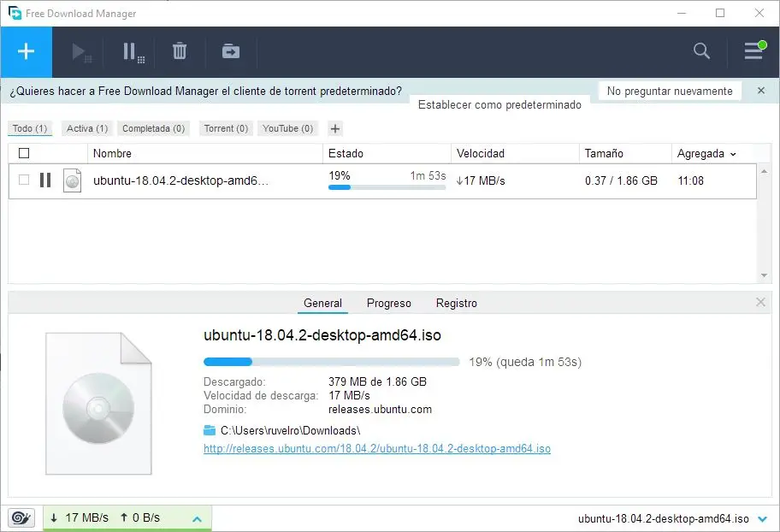Open the Registro tab
This screenshot has height=532, width=780.
[456, 303]
